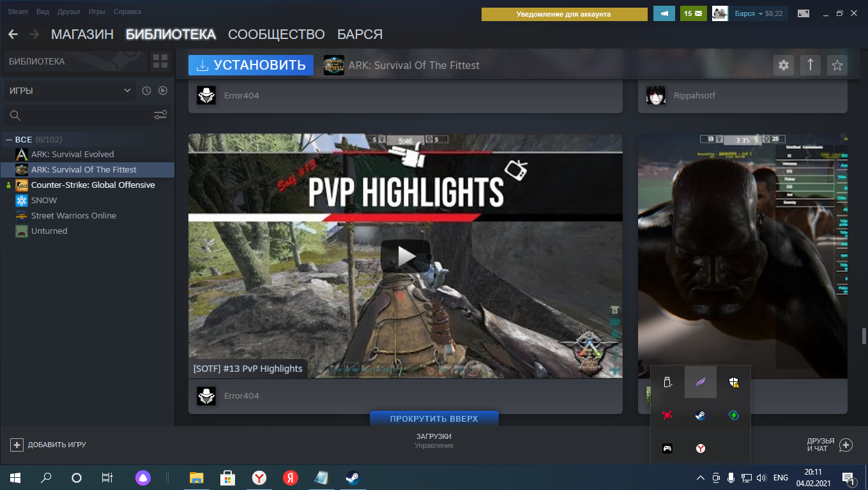Open the Друзья menu
This screenshot has height=490, width=868.
click(68, 12)
